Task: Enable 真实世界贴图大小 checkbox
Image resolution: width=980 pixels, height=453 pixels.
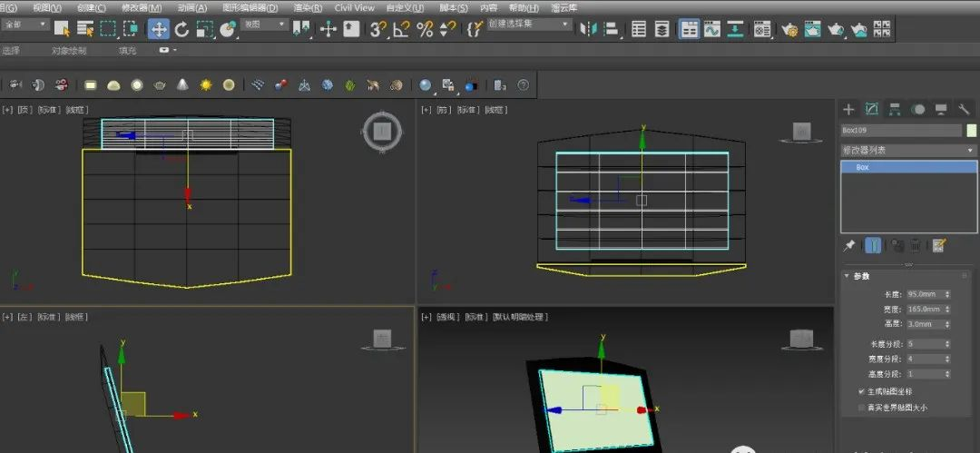Action: 862,408
